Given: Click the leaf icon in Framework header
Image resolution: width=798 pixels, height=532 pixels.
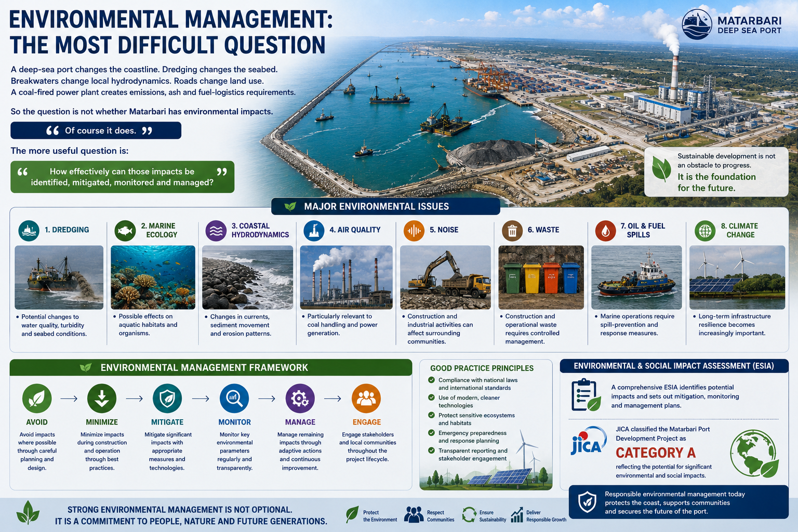Looking at the screenshot, I should [x=86, y=367].
